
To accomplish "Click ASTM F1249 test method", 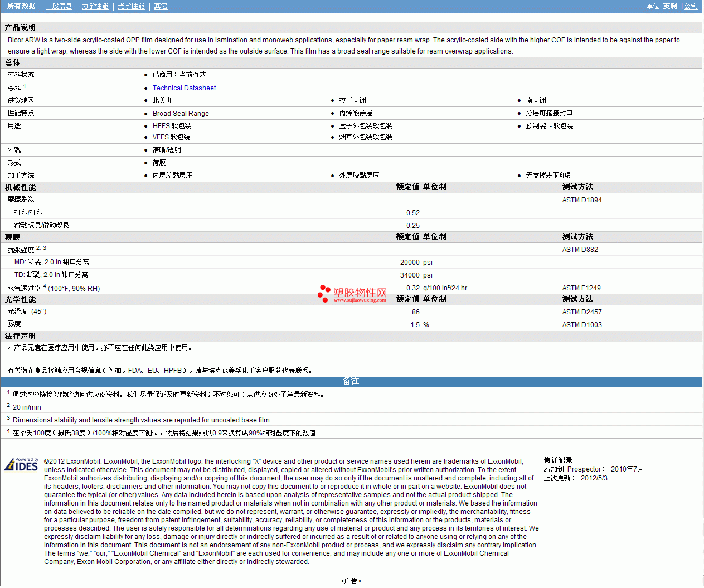I will click(581, 288).
